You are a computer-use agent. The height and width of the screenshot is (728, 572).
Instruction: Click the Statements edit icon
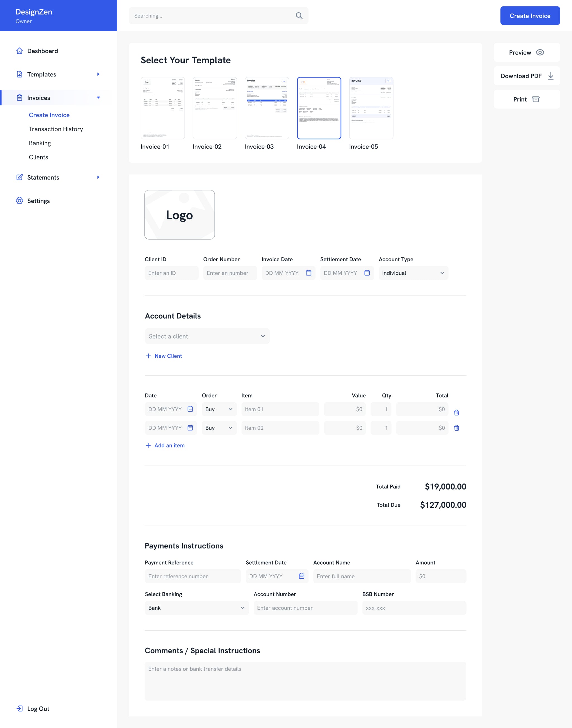click(x=20, y=177)
